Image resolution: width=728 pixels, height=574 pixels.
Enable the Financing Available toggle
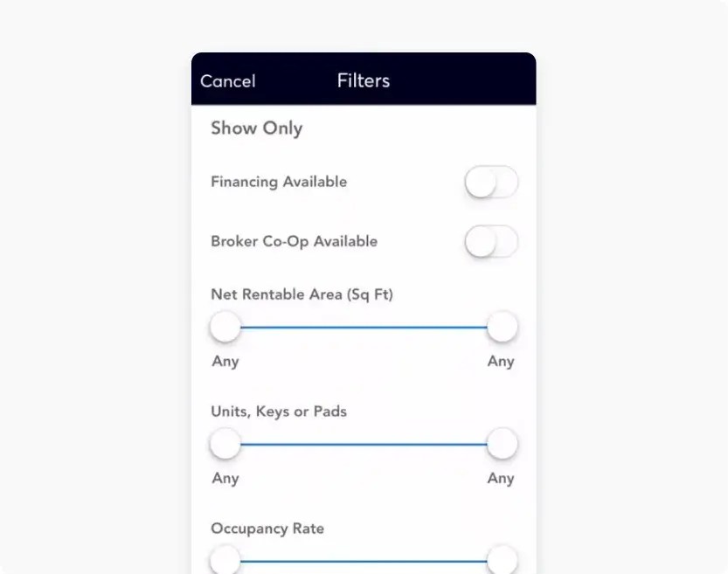coord(491,183)
